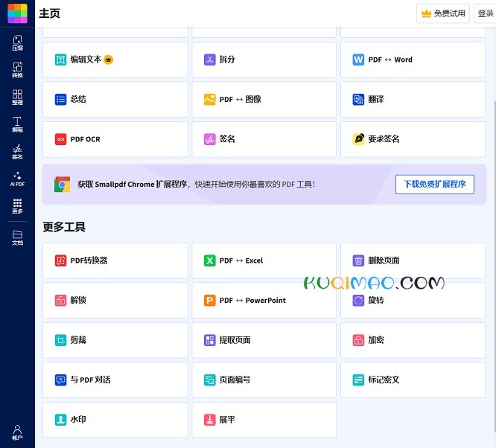Click the orange PDF to PowerPoint icon
The width and height of the screenshot is (496, 448).
[x=209, y=301]
